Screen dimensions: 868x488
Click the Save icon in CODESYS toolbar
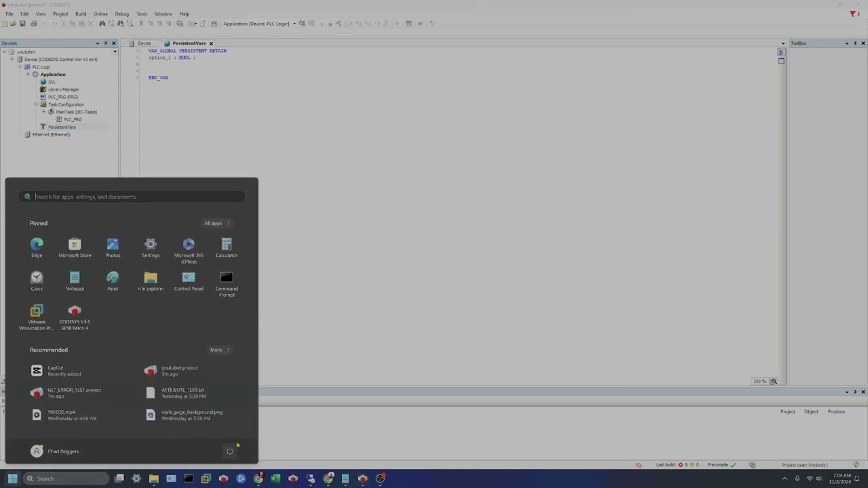point(22,24)
